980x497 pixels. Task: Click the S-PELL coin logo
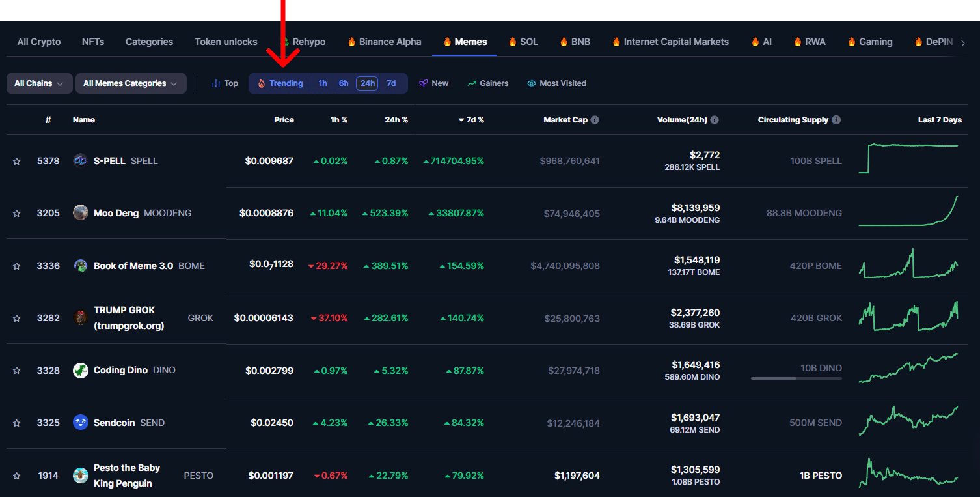point(81,161)
